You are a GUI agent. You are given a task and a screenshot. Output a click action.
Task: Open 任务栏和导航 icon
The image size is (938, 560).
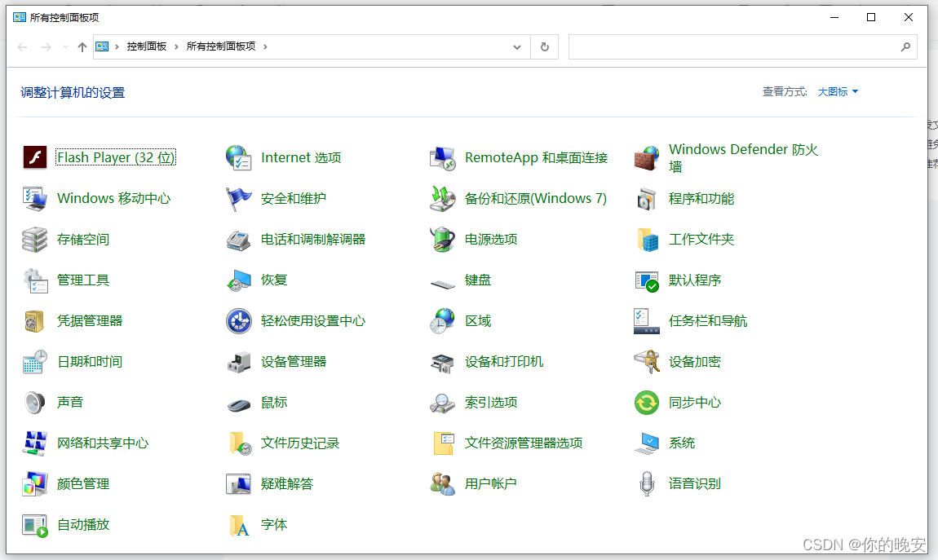pos(647,321)
